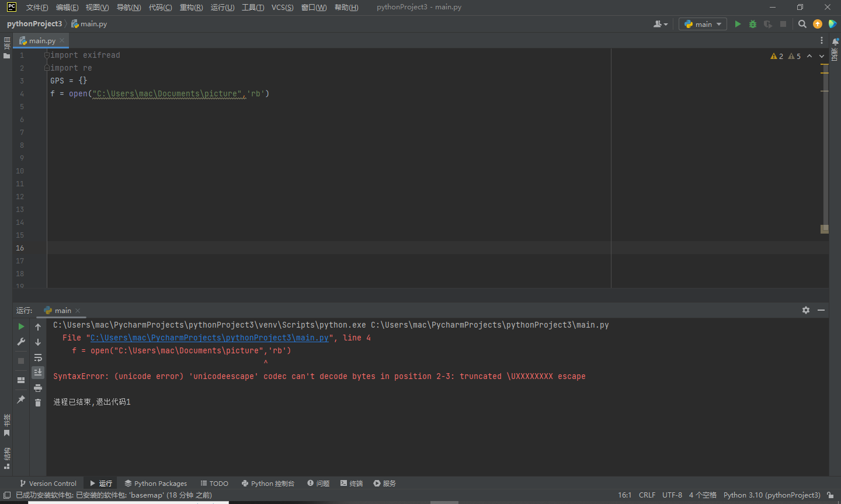
Task: Click pythonProject3 breadcrumb in navigation bar
Action: pos(34,24)
